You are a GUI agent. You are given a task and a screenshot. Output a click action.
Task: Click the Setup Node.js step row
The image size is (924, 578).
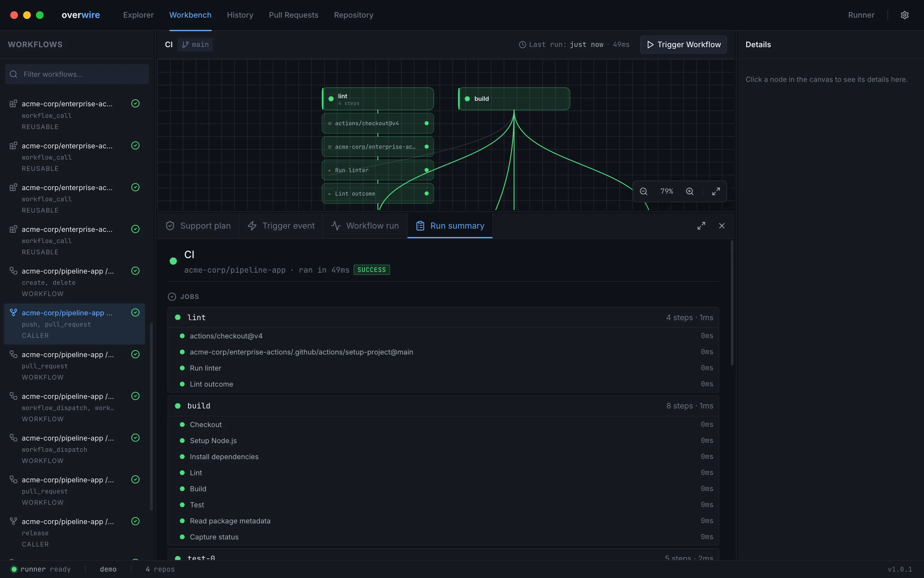(443, 441)
